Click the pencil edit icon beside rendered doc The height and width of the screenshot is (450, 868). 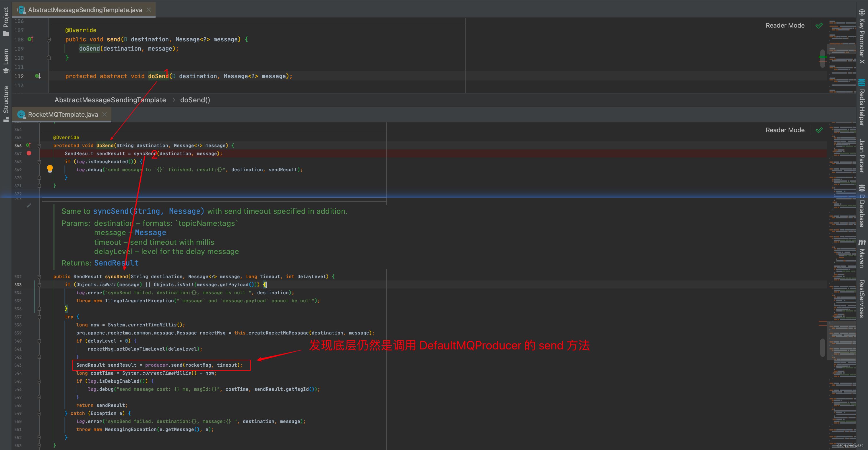pos(29,205)
